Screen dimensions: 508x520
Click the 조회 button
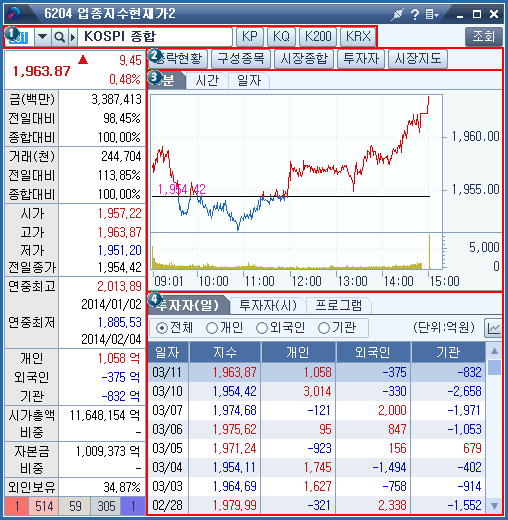coord(484,37)
